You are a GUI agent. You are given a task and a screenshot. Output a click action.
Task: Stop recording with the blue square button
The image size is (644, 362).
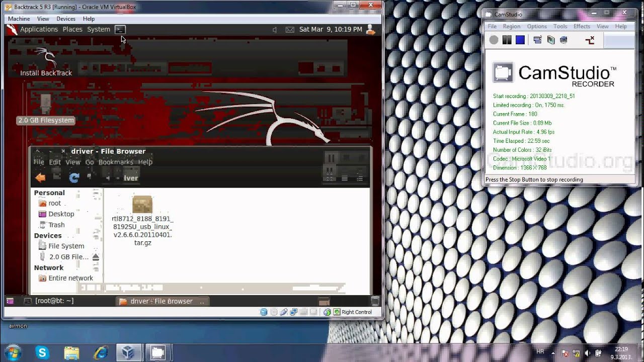coord(520,40)
